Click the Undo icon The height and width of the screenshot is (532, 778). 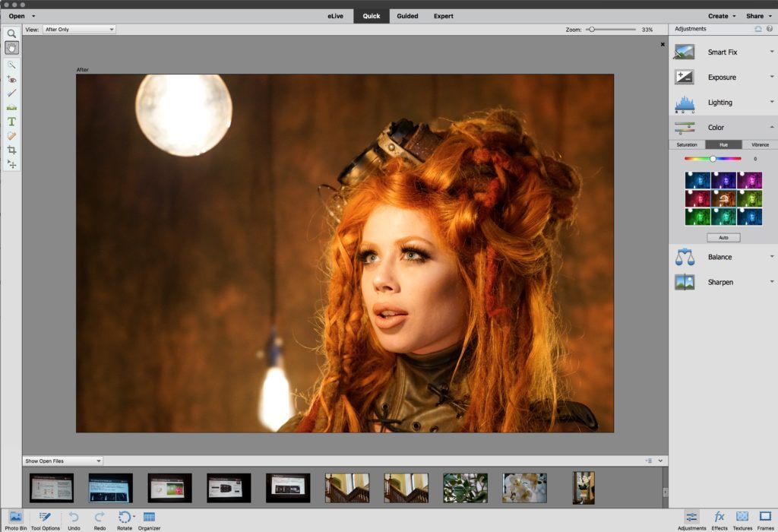coord(74,518)
